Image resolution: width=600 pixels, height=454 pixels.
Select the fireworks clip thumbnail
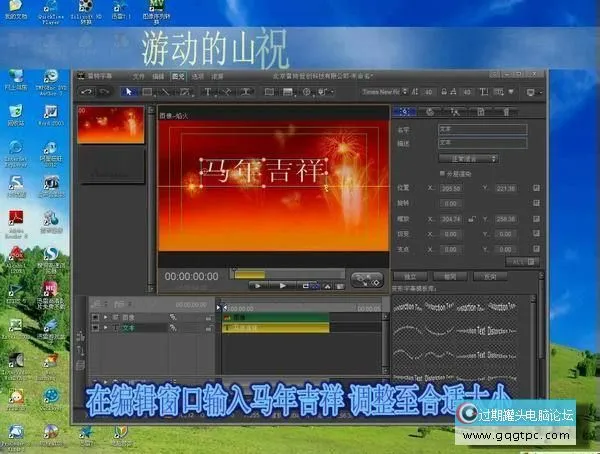pyautogui.click(x=111, y=125)
